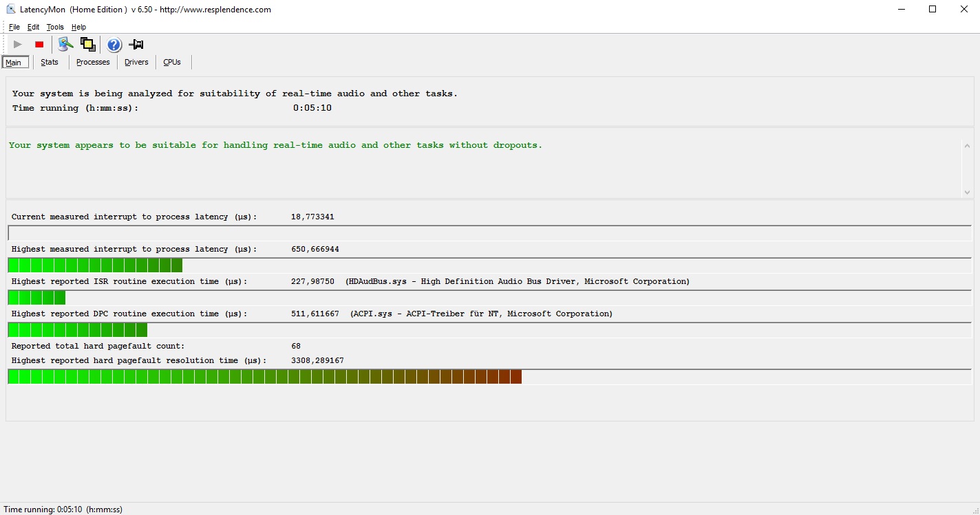This screenshot has height=515, width=980.
Task: Open the Processes tab
Action: coord(93,62)
